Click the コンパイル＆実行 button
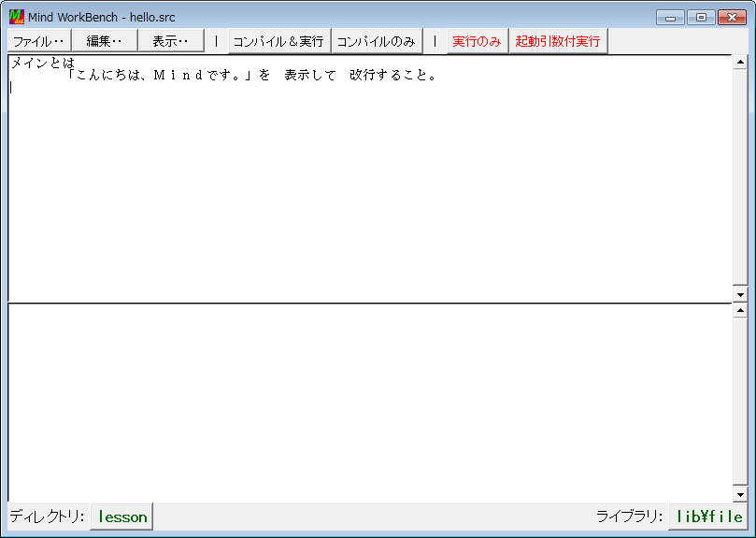Viewport: 756px width, 538px height. 279,41
